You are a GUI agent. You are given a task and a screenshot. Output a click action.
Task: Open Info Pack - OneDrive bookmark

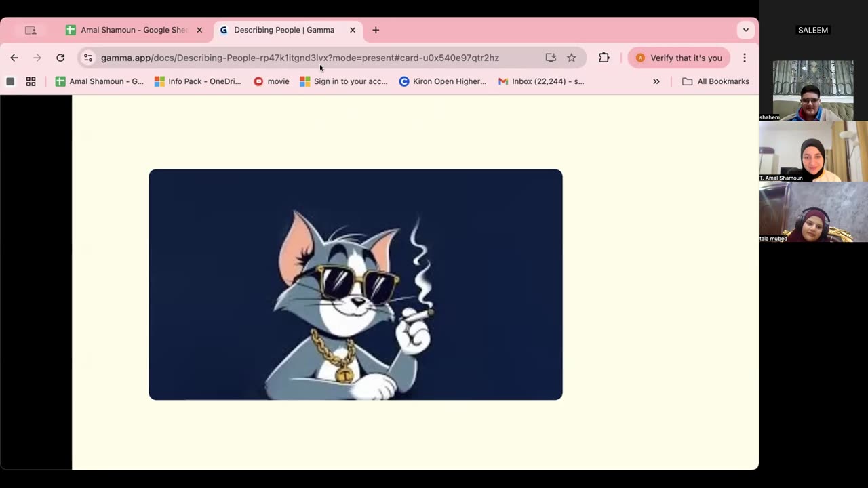click(x=197, y=81)
